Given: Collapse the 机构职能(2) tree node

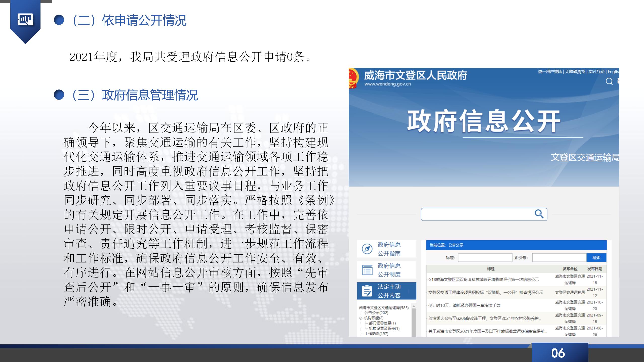Looking at the screenshot, I should tap(361, 318).
